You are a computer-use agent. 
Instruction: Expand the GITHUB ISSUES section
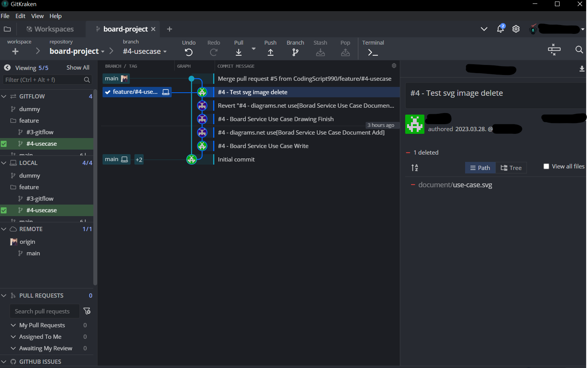point(4,361)
